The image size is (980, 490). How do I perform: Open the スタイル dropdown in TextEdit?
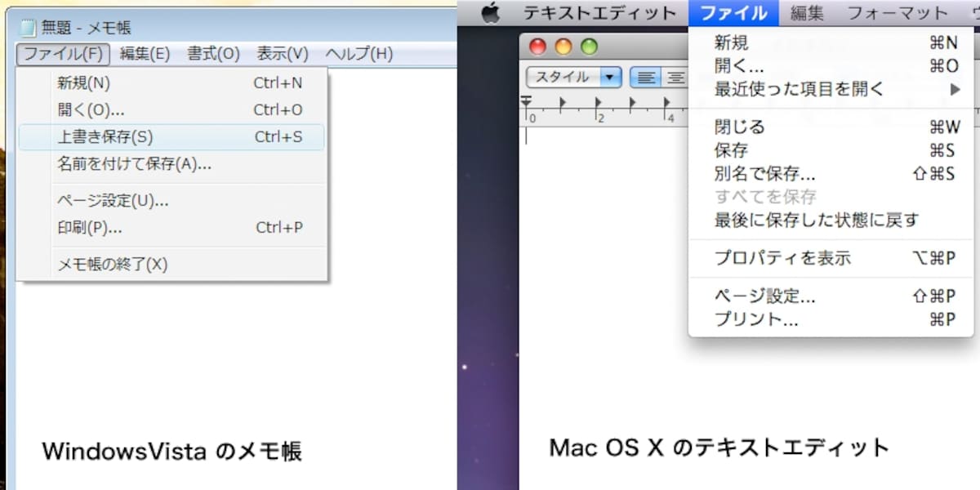574,78
